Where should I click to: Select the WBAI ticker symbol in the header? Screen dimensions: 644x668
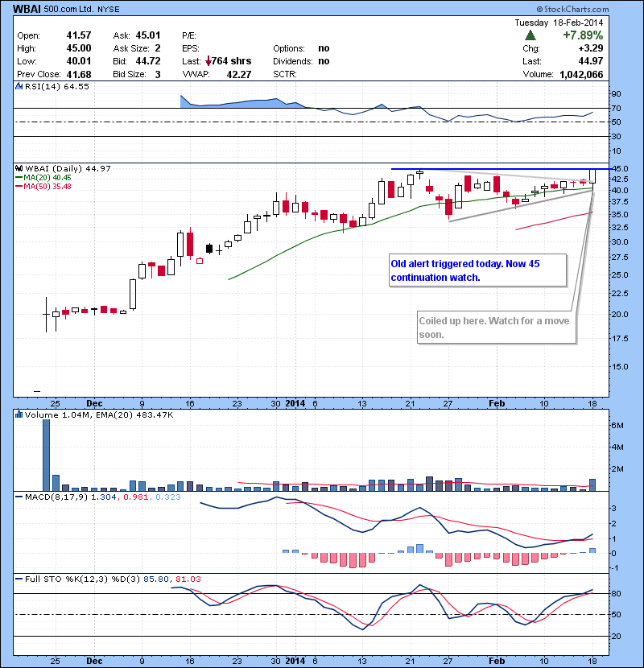(27, 9)
